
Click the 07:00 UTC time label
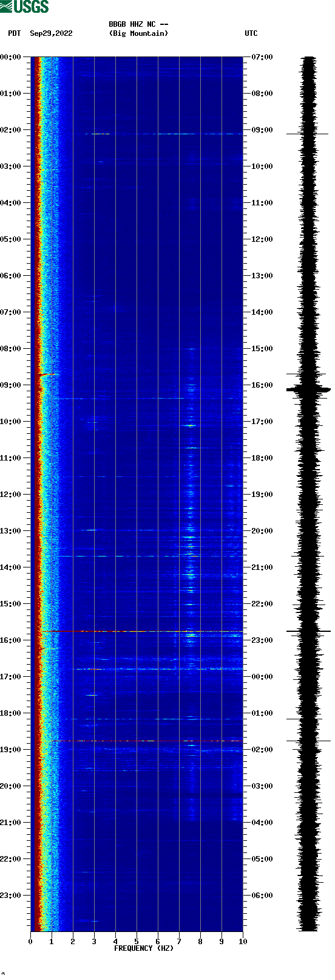[262, 57]
